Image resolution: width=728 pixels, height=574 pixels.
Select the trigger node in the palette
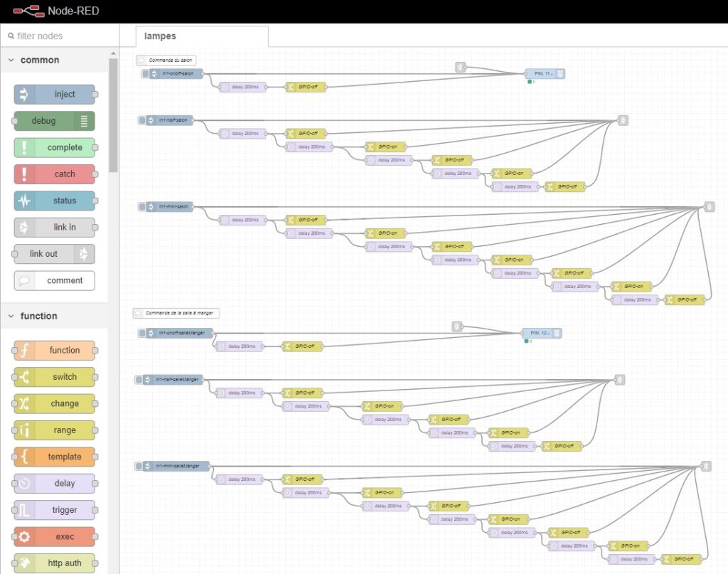(55, 511)
